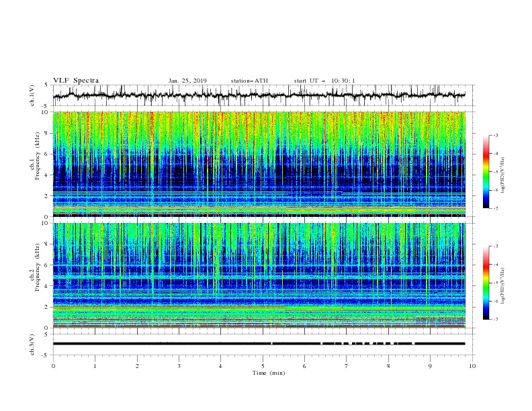Click the "ch.1(V)" waveform axis label
532x411 pixels.
[x=32, y=95]
